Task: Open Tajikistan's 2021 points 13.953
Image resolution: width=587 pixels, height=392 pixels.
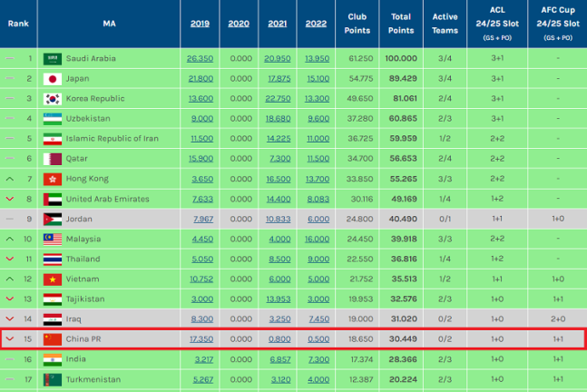Action: pyautogui.click(x=279, y=299)
